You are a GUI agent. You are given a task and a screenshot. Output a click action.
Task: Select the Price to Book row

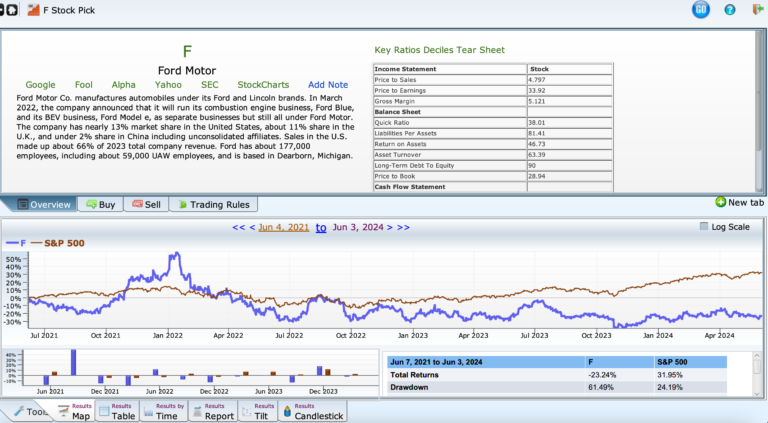point(493,176)
